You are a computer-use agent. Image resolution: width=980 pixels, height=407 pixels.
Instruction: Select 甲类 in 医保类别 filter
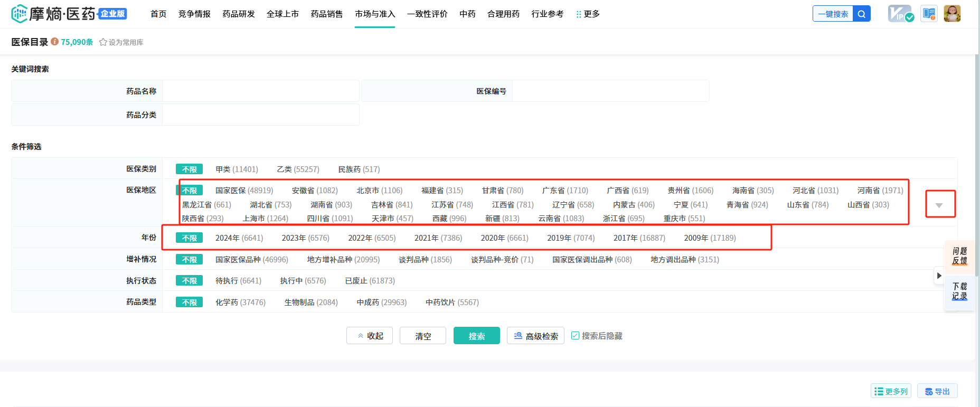click(x=237, y=169)
